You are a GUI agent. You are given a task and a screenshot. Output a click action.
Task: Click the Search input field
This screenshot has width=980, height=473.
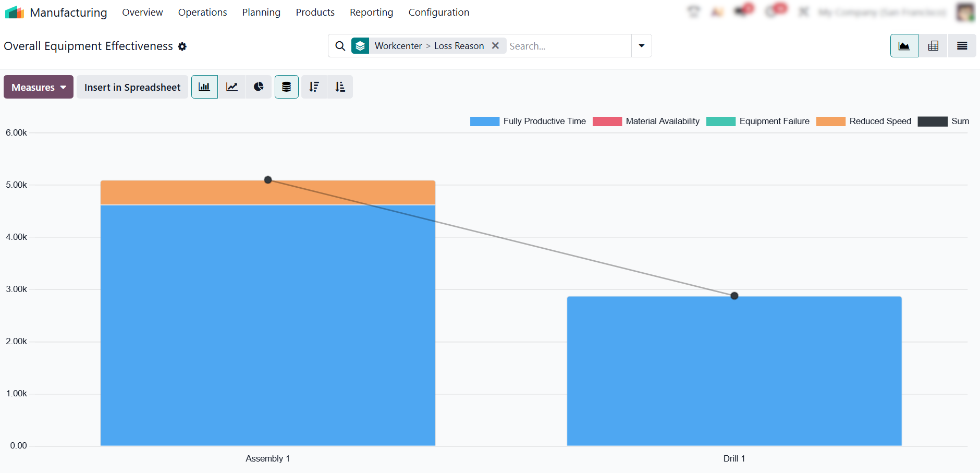click(x=568, y=46)
